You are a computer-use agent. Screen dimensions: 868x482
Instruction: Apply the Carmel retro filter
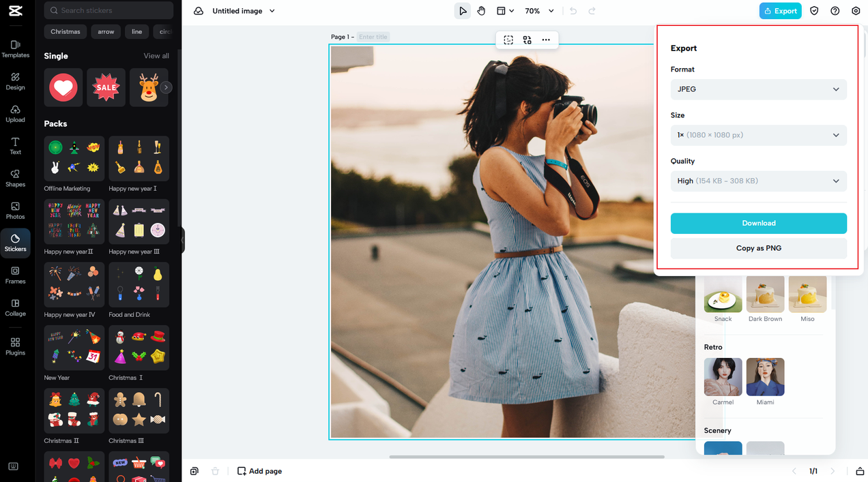723,377
